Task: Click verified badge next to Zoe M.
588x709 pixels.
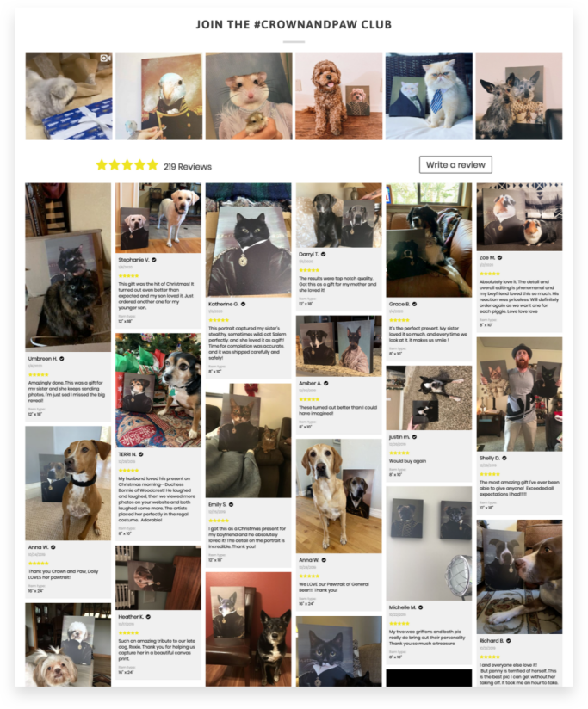Action: click(500, 257)
